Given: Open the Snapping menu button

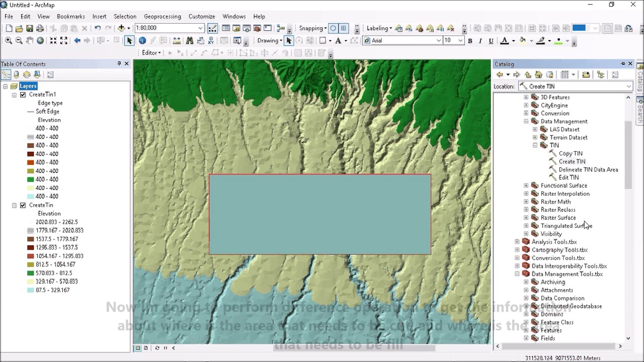Looking at the screenshot, I should click(x=313, y=28).
